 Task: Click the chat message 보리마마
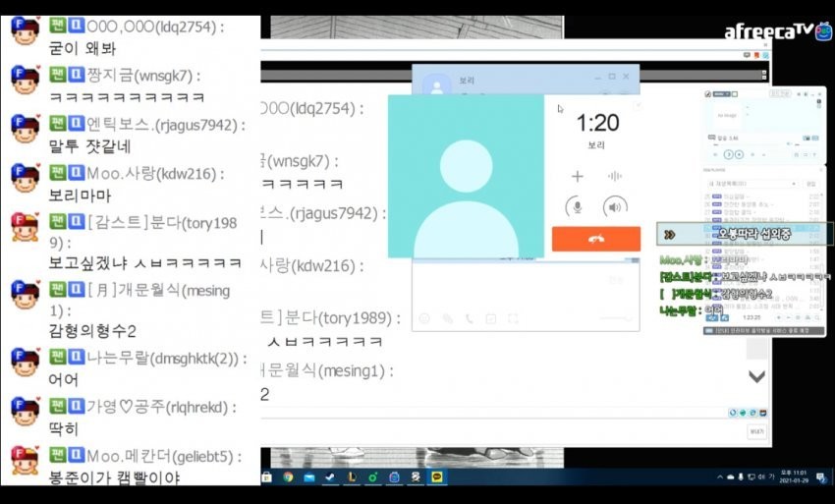(80, 196)
